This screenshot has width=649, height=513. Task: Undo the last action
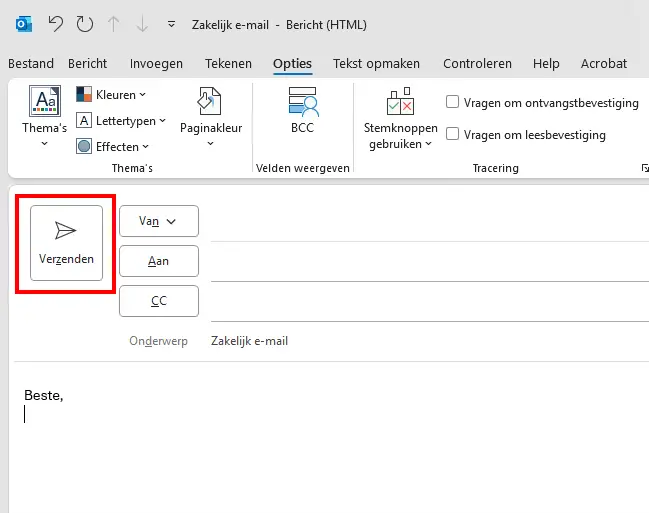click(x=56, y=24)
